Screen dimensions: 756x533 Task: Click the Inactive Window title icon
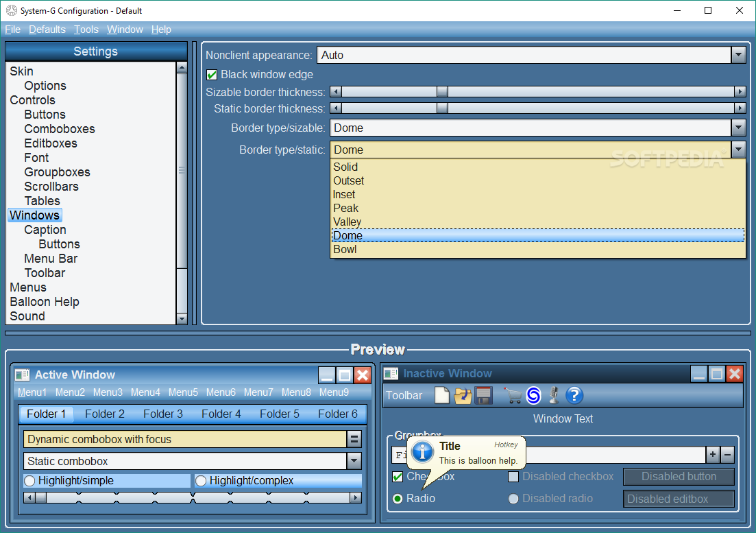click(391, 373)
